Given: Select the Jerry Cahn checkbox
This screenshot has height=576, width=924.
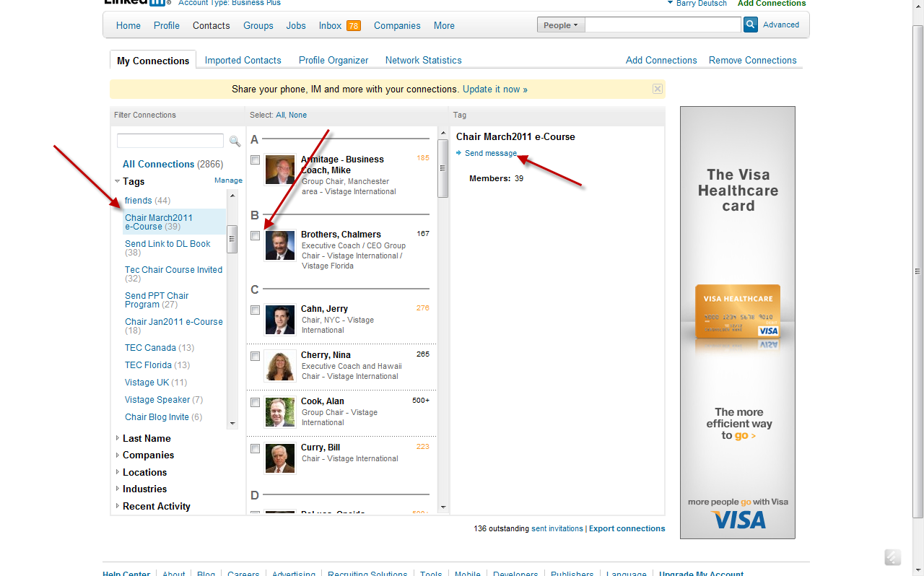Looking at the screenshot, I should (256, 310).
